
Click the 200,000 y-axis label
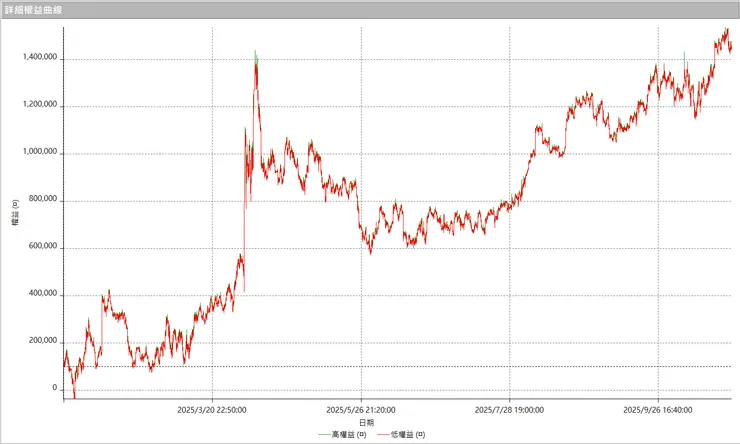pos(43,340)
